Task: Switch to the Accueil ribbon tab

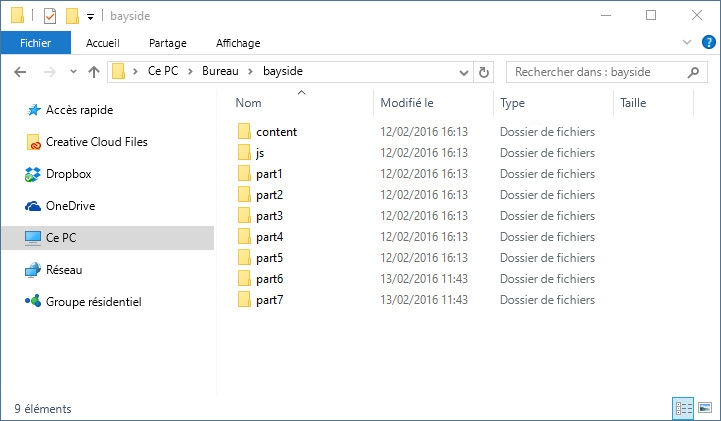Action: click(102, 43)
